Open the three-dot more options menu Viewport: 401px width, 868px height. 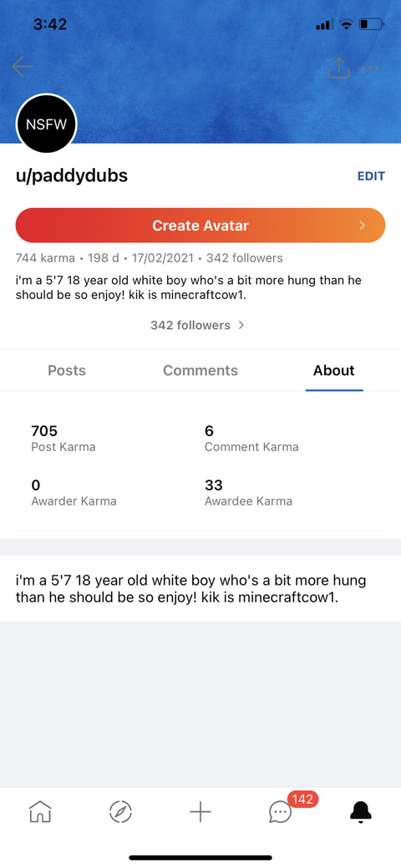click(x=369, y=68)
